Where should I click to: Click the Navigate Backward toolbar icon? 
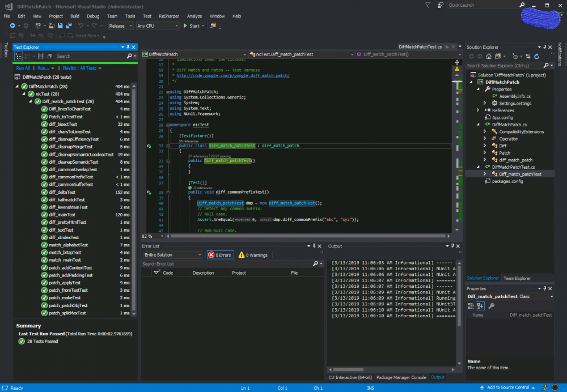tap(12, 25)
